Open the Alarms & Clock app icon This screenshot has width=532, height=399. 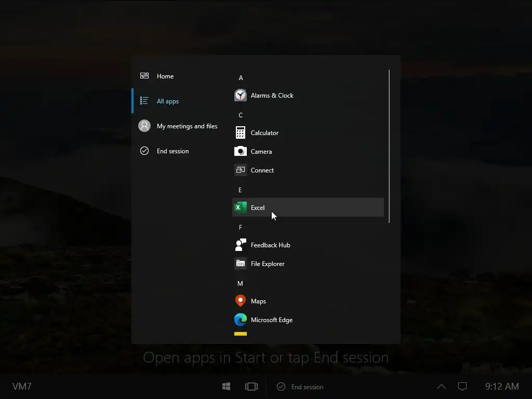241,96
